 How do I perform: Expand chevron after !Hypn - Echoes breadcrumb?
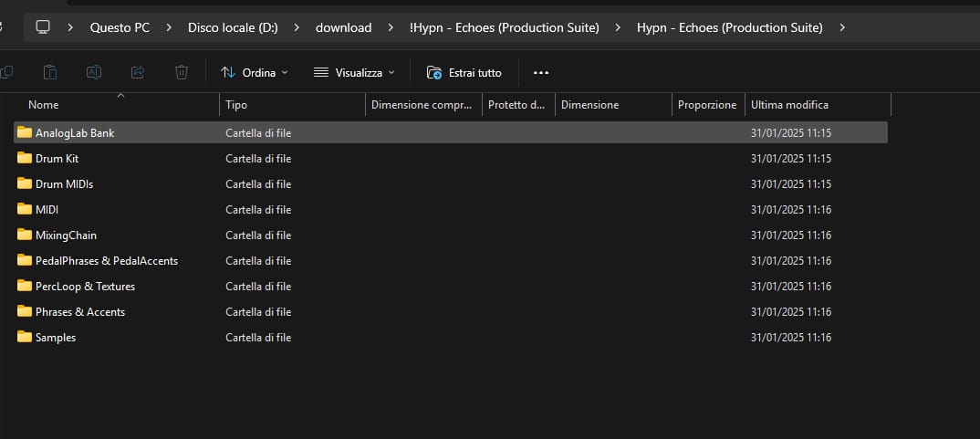[618, 27]
